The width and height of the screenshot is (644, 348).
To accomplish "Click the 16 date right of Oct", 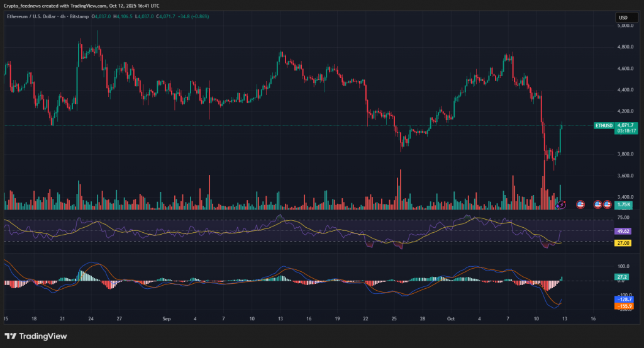I will (593, 318).
